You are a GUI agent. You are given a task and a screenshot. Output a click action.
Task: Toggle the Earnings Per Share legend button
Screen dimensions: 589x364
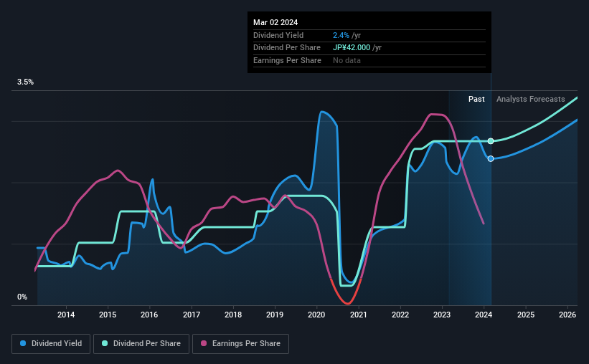tap(240, 344)
